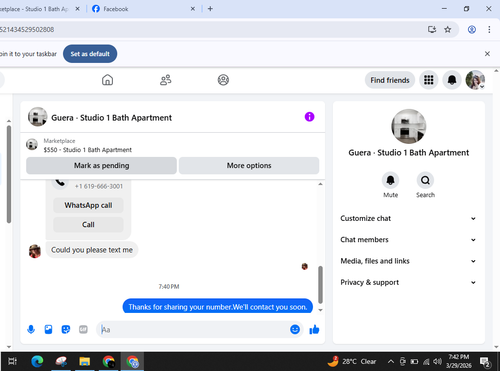Open the emoji picker in message box
This screenshot has width=500, height=371.
295,330
